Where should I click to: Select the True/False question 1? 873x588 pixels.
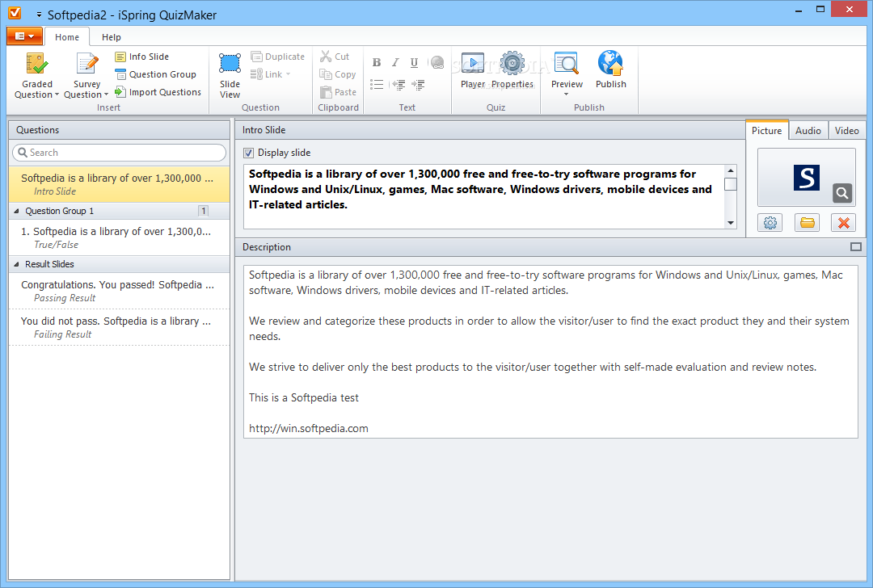click(x=119, y=237)
